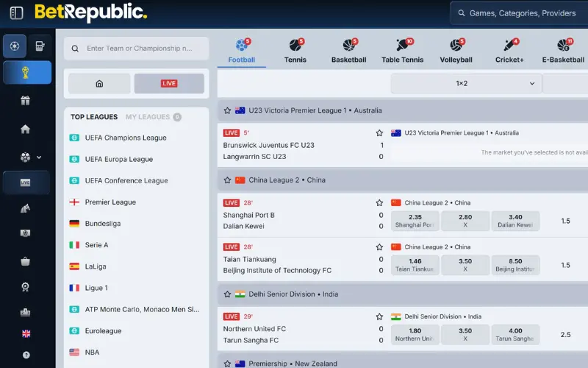The image size is (588, 368).
Task: Favorite the China League 2 header star
Action: click(227, 180)
